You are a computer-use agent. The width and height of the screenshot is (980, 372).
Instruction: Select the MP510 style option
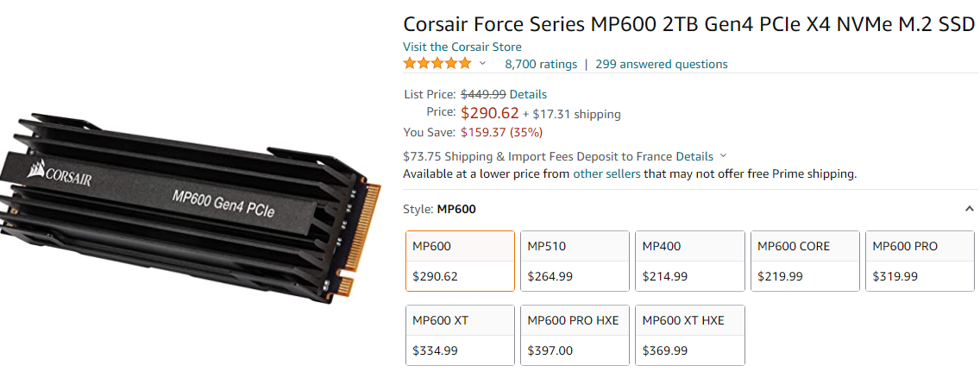coord(575,262)
